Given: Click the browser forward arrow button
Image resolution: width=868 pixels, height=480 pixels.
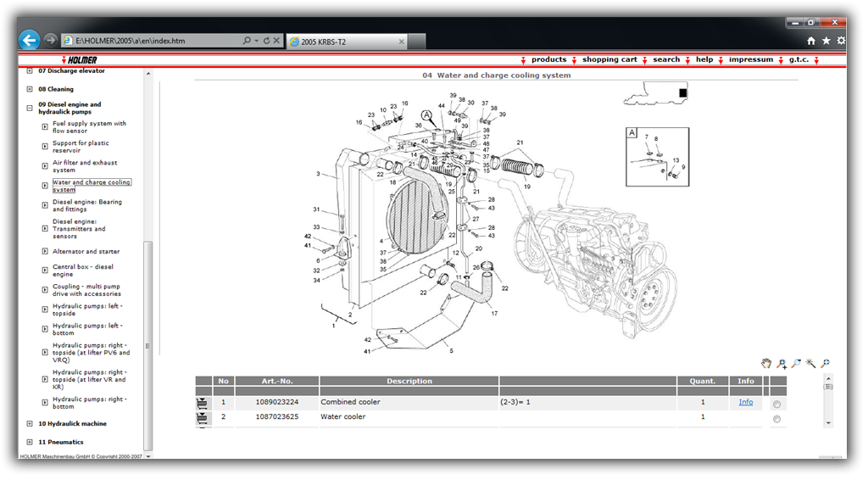Looking at the screenshot, I should 50,41.
